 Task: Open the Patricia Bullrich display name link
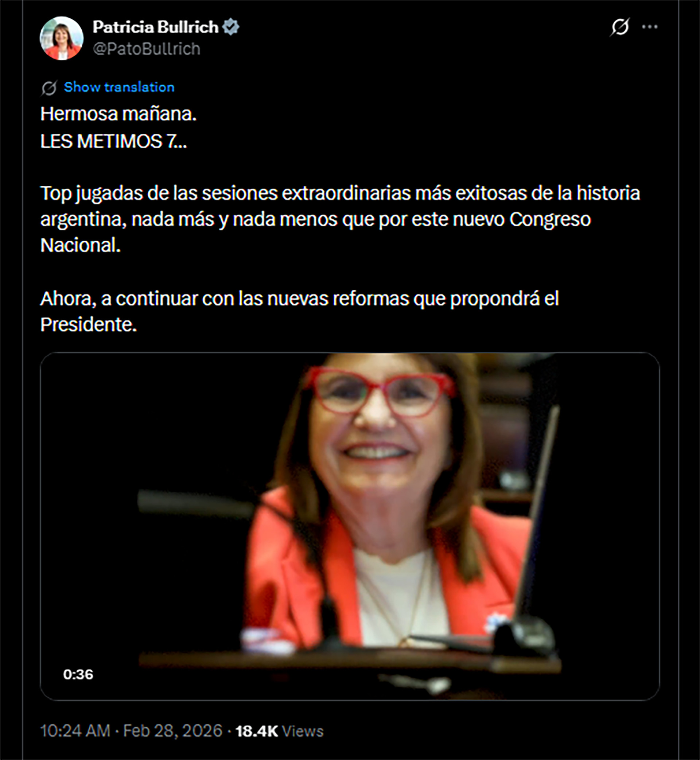click(x=156, y=27)
